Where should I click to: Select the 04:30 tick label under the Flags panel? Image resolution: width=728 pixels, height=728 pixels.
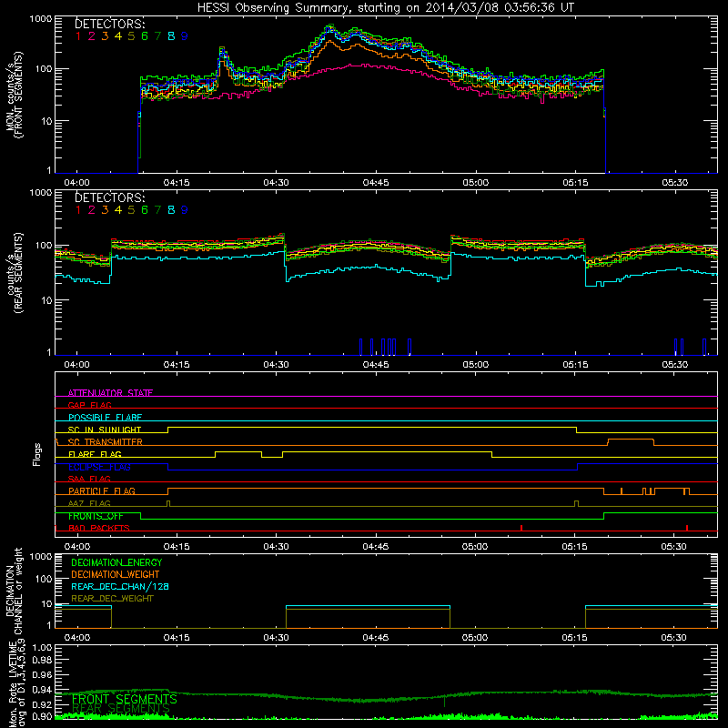pyautogui.click(x=276, y=547)
